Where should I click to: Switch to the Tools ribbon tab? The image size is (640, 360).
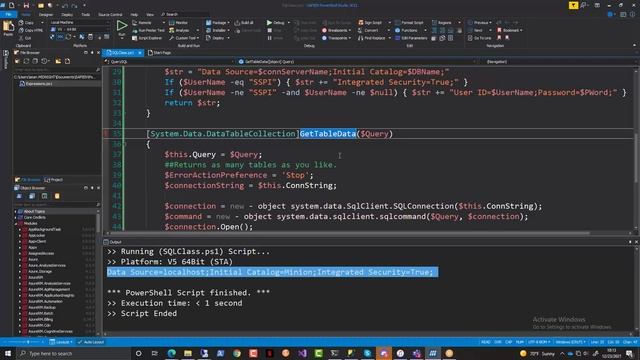tap(86, 14)
